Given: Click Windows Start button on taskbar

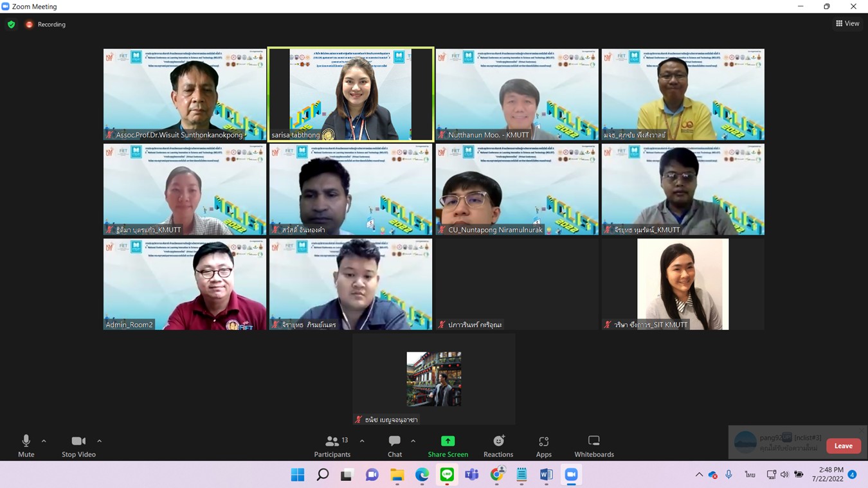Looking at the screenshot, I should pyautogui.click(x=298, y=474).
